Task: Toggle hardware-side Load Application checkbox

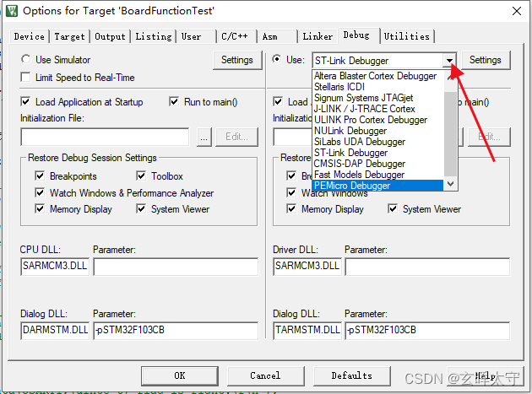Action: click(278, 102)
